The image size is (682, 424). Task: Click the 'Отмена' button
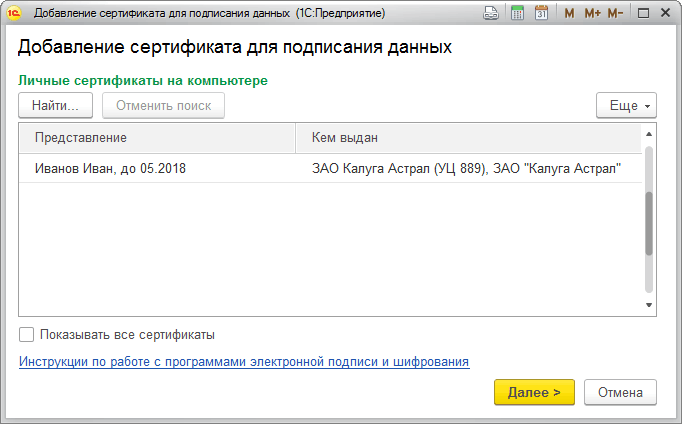point(620,392)
